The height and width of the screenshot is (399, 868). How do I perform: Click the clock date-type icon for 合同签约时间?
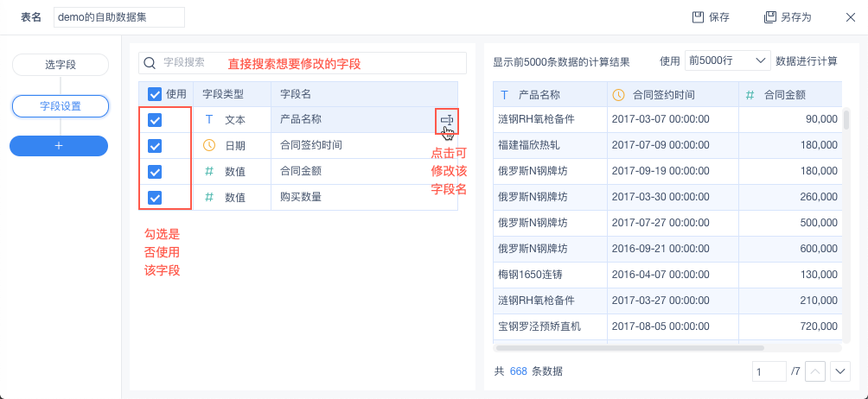pyautogui.click(x=208, y=145)
